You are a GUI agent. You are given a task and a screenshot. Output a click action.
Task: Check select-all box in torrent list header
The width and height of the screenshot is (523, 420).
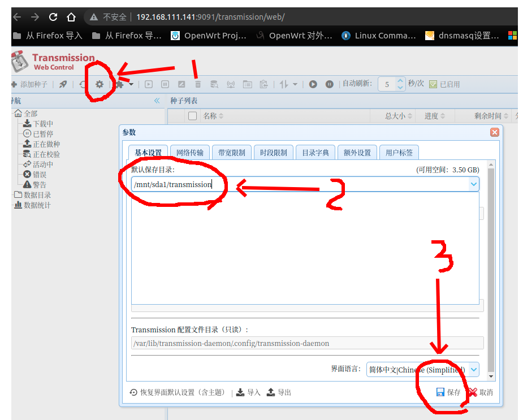(192, 116)
